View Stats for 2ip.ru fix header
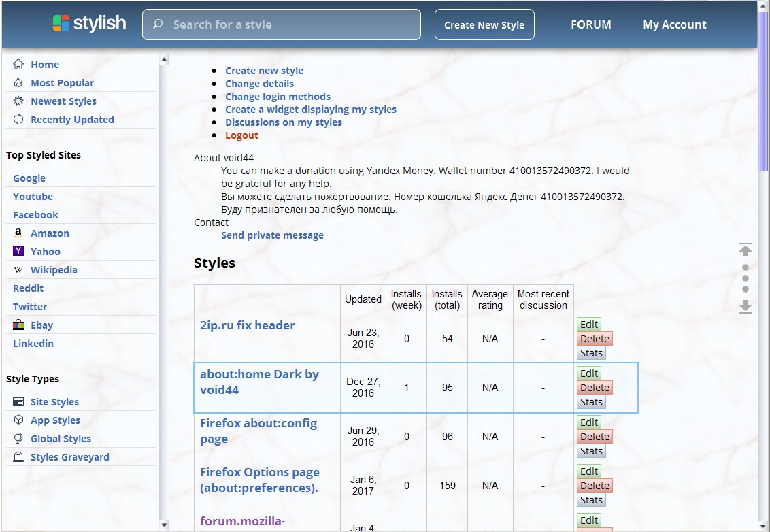 (x=591, y=352)
